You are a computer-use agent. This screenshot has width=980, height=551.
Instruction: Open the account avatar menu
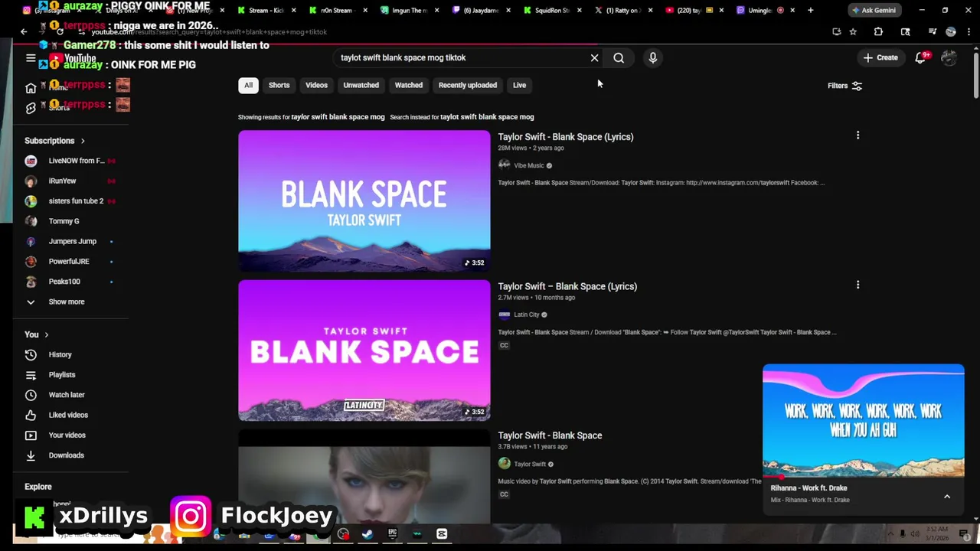(x=949, y=57)
